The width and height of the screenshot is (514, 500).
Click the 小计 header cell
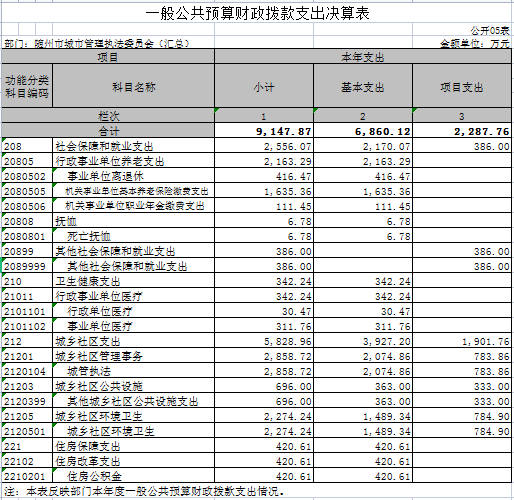(264, 87)
